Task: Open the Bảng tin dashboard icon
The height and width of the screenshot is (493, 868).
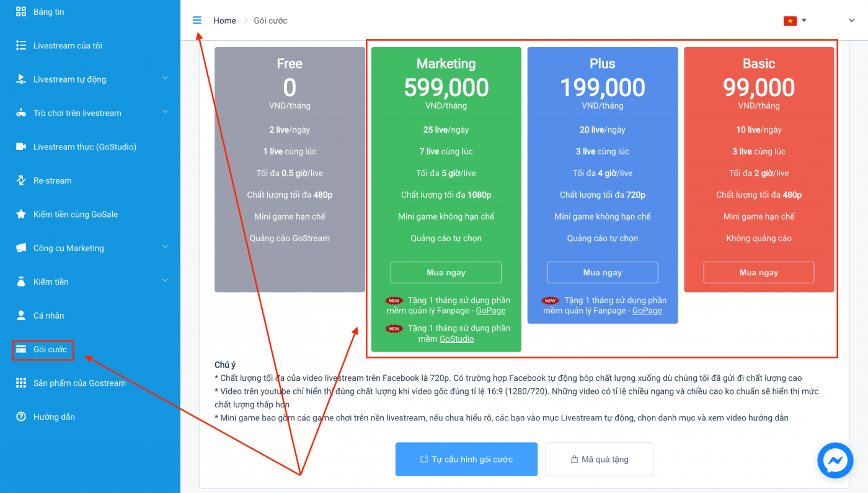Action: 21,12
